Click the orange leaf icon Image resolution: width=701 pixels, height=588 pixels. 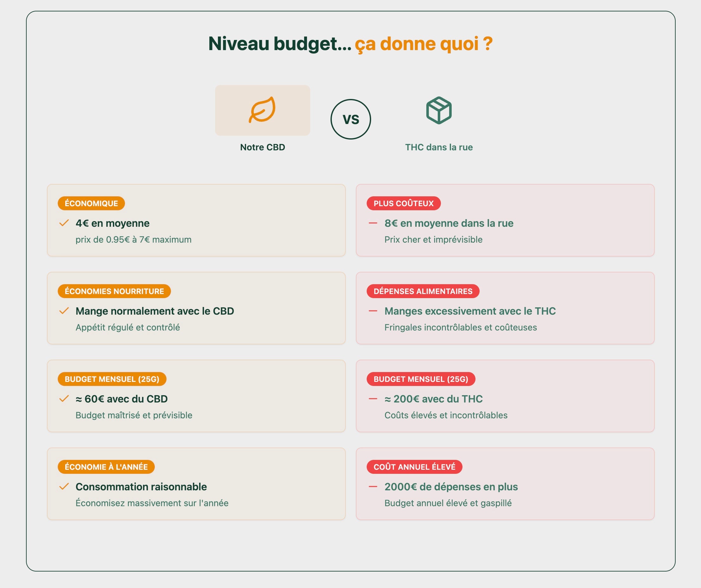tap(262, 110)
